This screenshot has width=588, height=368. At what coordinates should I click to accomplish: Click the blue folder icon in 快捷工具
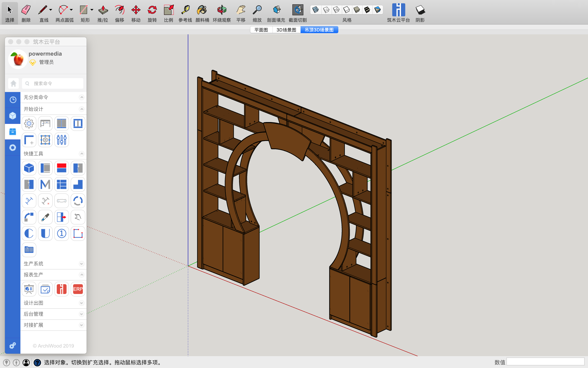[29, 250]
